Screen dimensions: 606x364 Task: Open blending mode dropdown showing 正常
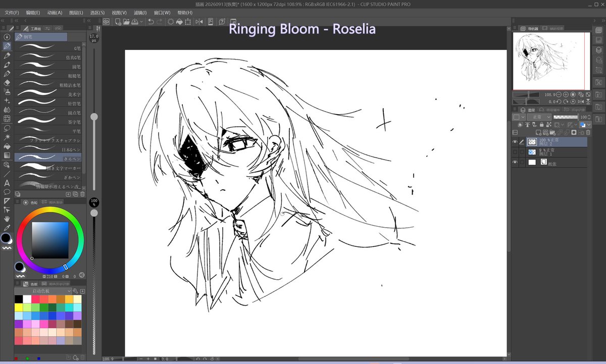coord(539,117)
